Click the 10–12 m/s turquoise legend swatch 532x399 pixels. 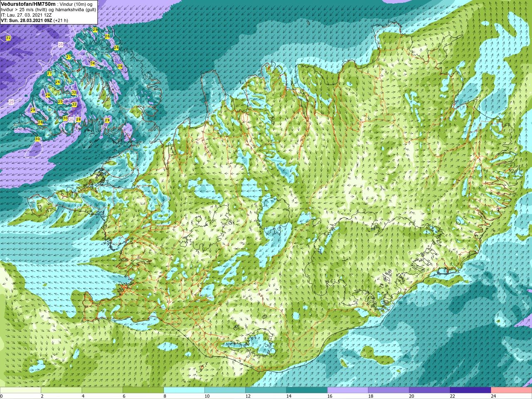pos(225,390)
